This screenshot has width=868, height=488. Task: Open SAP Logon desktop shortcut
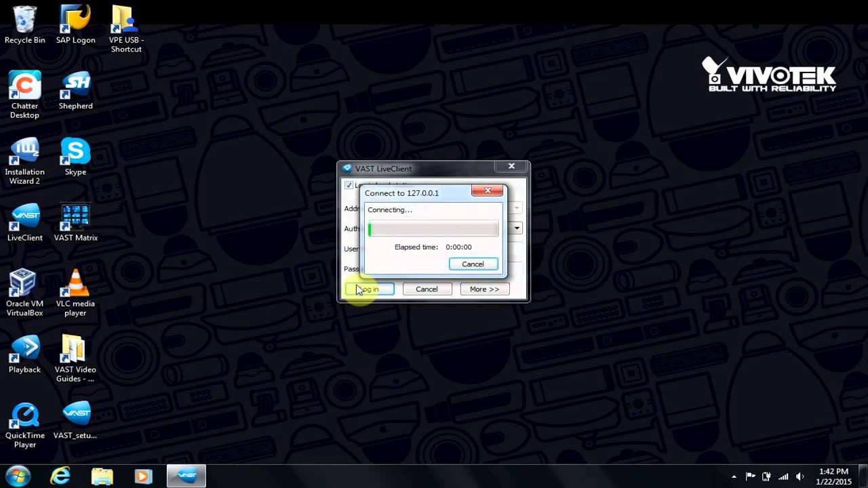[x=75, y=26]
